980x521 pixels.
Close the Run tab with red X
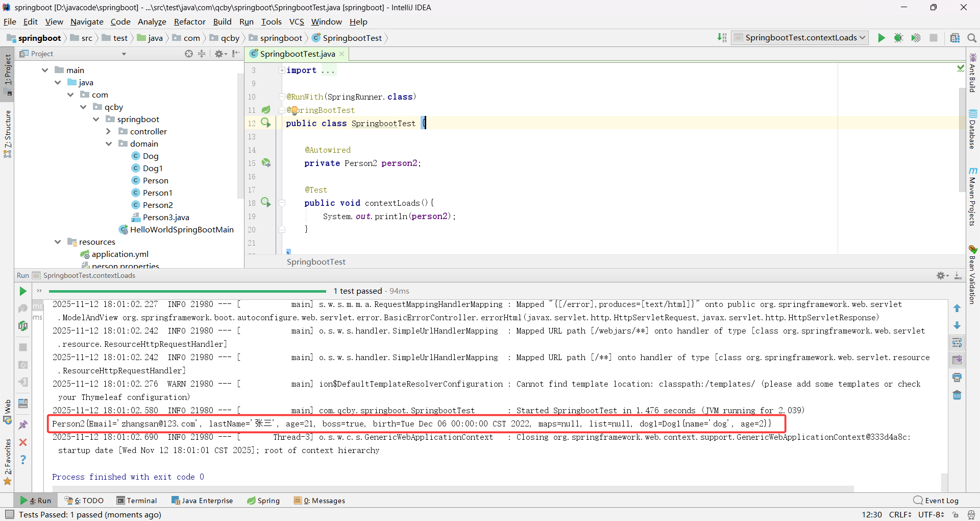(23, 442)
